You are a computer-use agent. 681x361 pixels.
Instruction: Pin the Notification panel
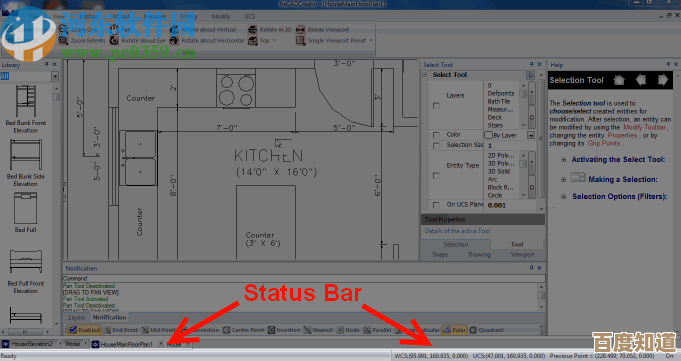pyautogui.click(x=531, y=268)
